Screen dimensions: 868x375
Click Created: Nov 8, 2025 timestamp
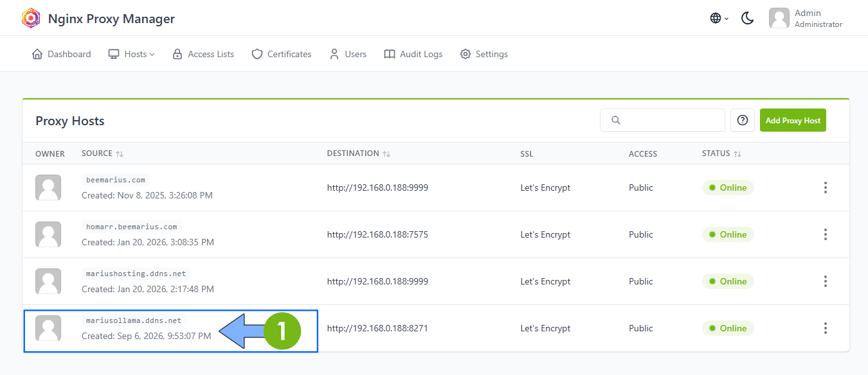147,195
